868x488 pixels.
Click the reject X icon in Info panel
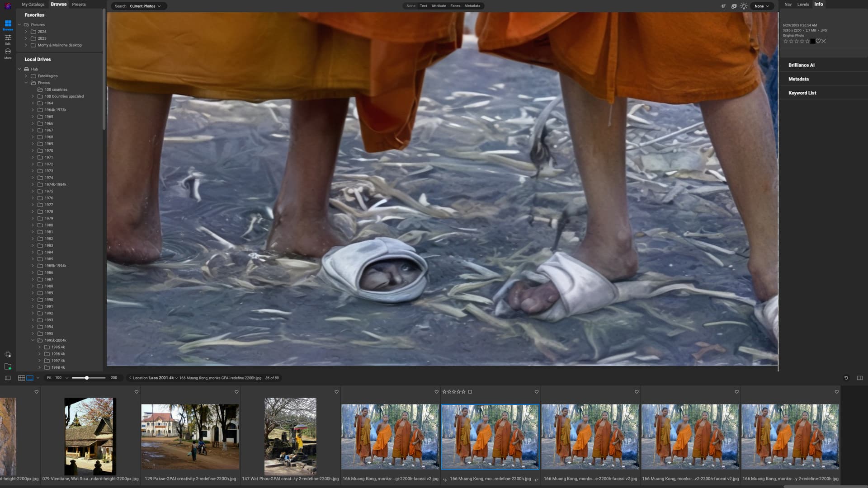pos(824,41)
